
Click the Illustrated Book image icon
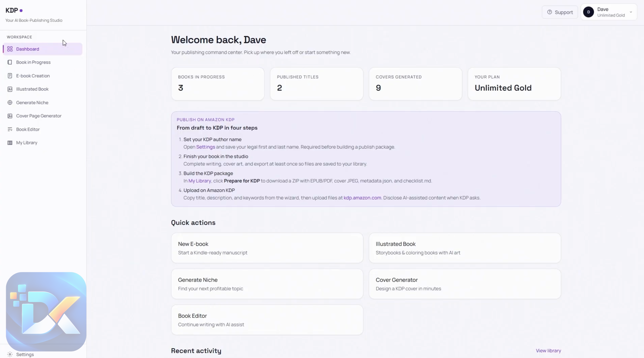pos(10,89)
